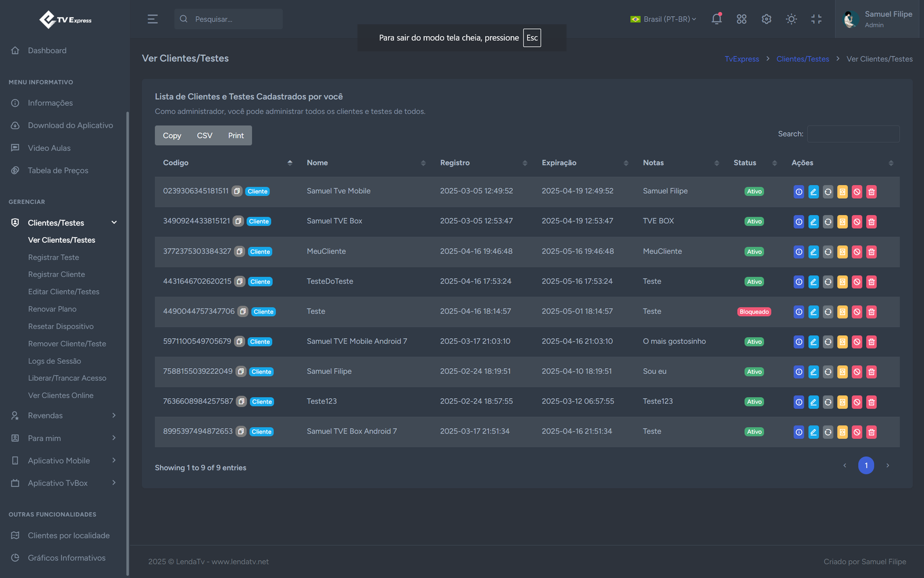Delete Samuel TVE Box Android 7 trash icon
924x578 pixels.
click(871, 432)
